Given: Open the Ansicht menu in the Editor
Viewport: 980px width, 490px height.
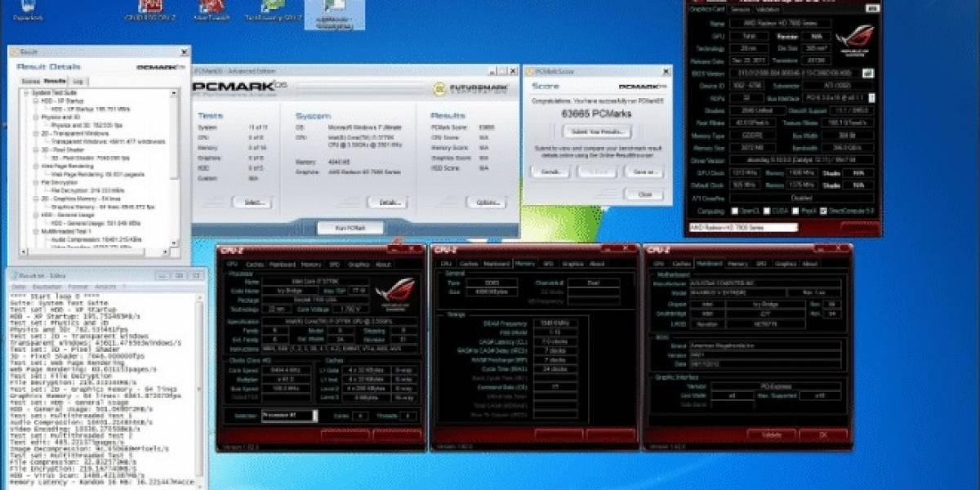Looking at the screenshot, I should click(105, 287).
